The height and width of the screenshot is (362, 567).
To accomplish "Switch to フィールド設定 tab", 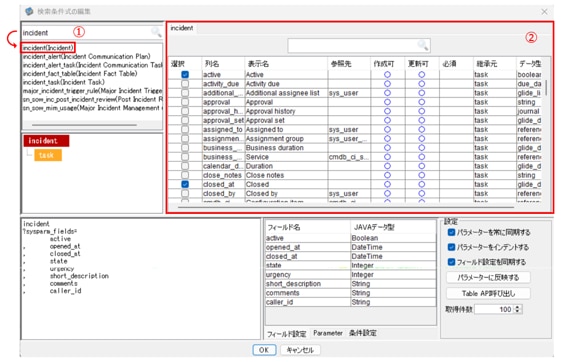I will point(287,334).
